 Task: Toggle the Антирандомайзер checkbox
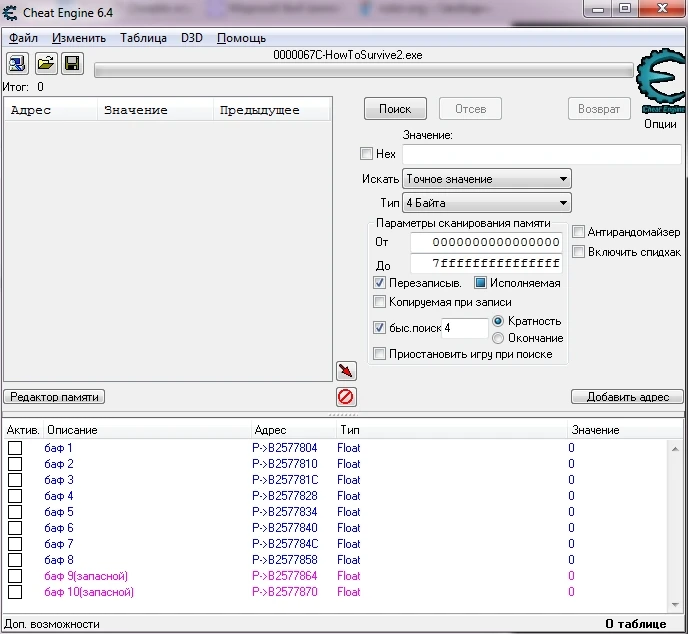click(x=578, y=232)
